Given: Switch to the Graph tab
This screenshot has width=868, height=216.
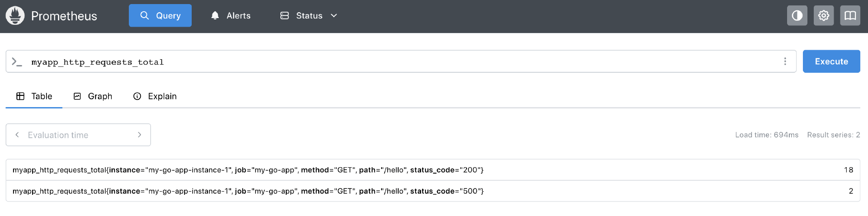Looking at the screenshot, I should (x=93, y=96).
